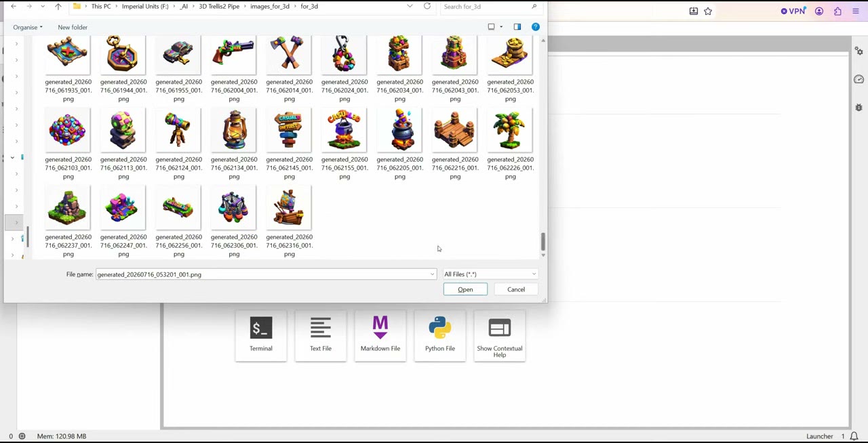Screen dimensions: 868x443
Task: Open the property inspector gears icon
Action: pos(859,51)
